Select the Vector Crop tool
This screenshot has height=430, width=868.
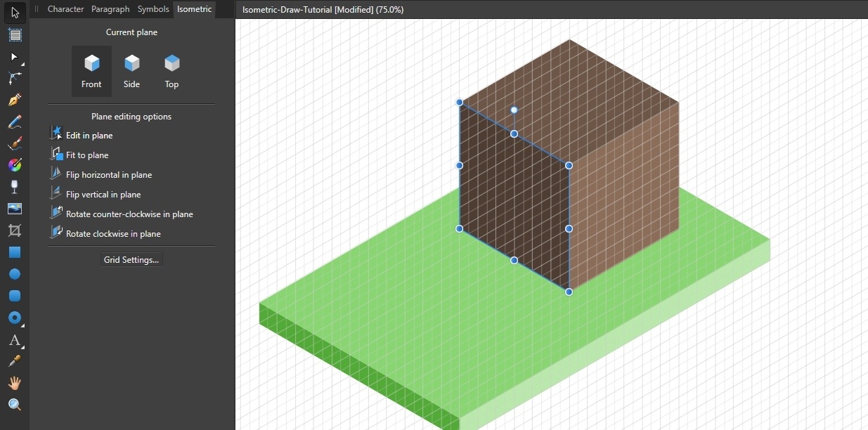click(14, 230)
